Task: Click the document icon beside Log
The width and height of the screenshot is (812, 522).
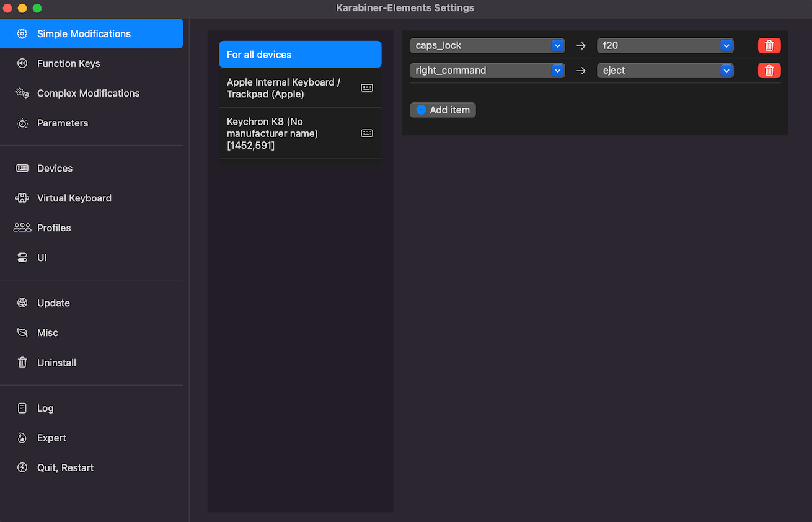Action: click(22, 408)
